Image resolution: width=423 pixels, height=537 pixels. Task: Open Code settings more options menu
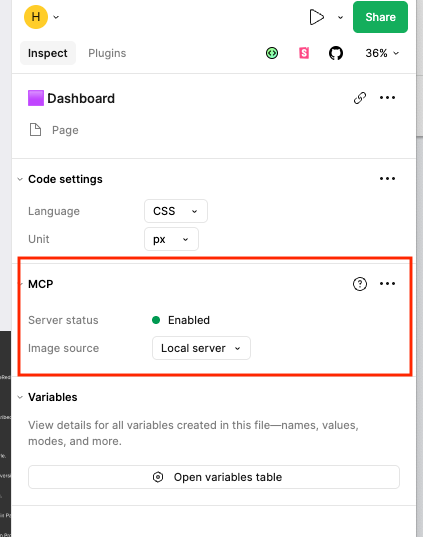pyautogui.click(x=387, y=178)
